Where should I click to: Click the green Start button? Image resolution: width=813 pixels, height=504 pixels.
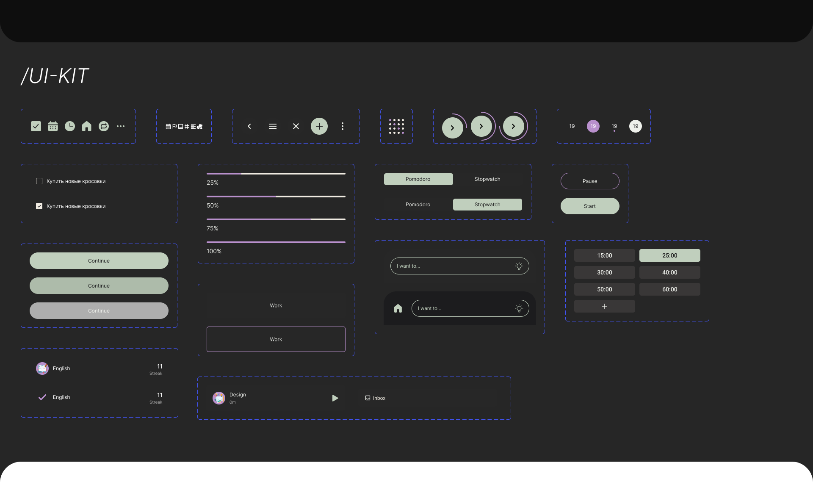tap(589, 206)
